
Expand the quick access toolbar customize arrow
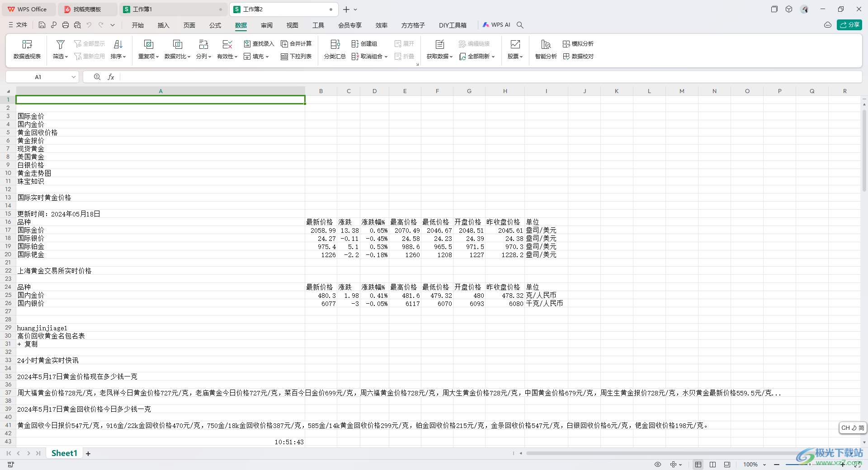click(x=113, y=25)
